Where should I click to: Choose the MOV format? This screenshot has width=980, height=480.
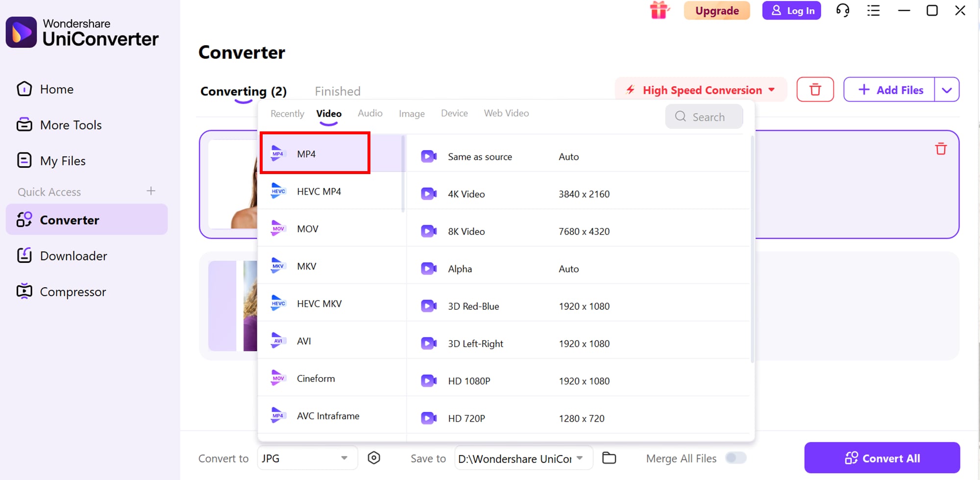click(332, 229)
